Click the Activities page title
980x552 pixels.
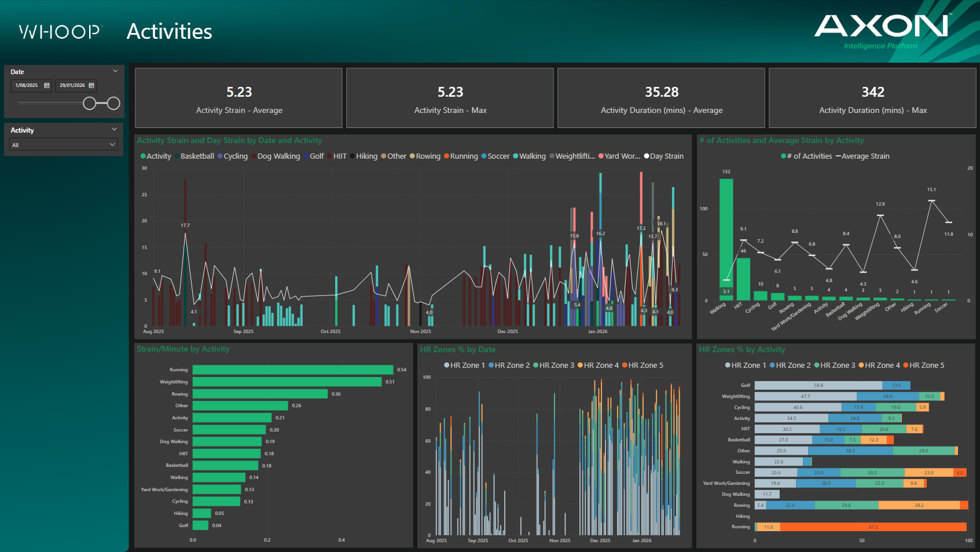click(x=169, y=31)
